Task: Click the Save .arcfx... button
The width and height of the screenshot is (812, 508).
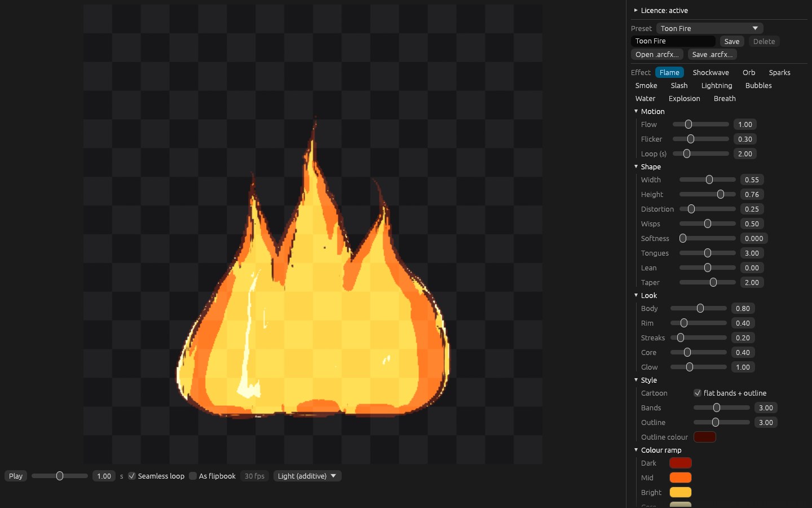Action: click(712, 54)
